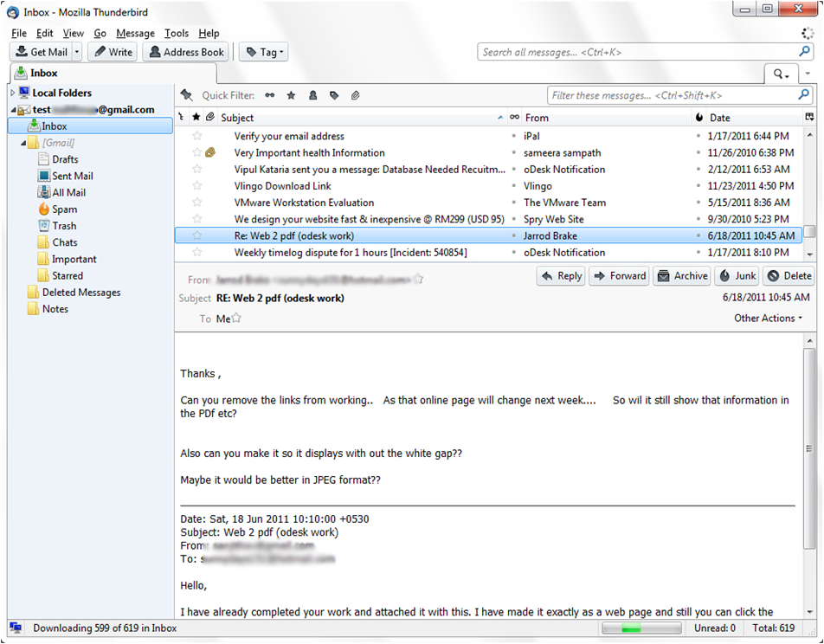Click the attachment icon on Very Important health Information
The image size is (824, 644).
(x=210, y=153)
